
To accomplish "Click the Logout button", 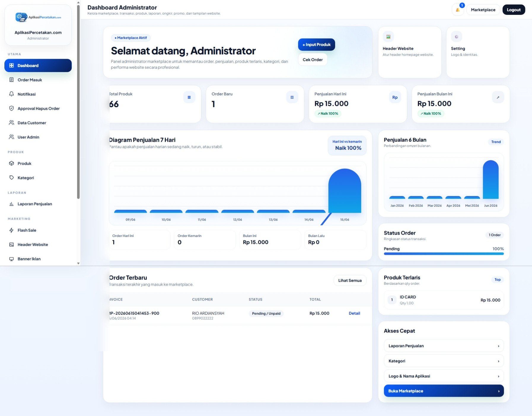I will pyautogui.click(x=514, y=10).
